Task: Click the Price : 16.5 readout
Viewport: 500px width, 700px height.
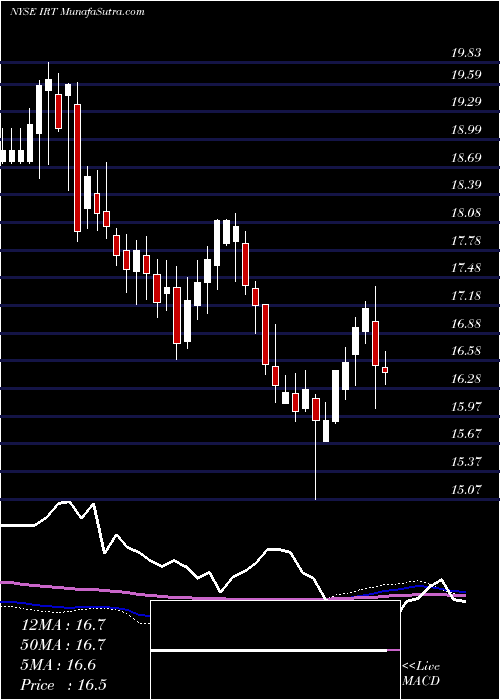Action: tap(63, 685)
